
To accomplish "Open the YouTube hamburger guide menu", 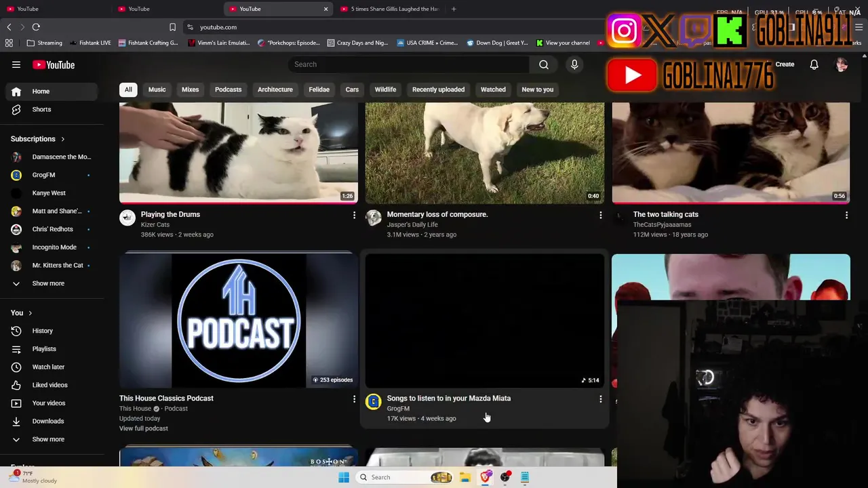I will (16, 64).
